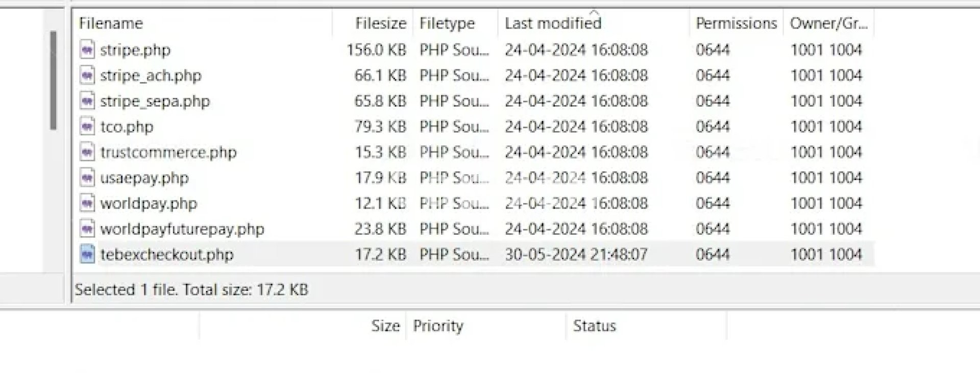The image size is (980, 373).
Task: Sort by Permissions column header
Action: point(736,23)
